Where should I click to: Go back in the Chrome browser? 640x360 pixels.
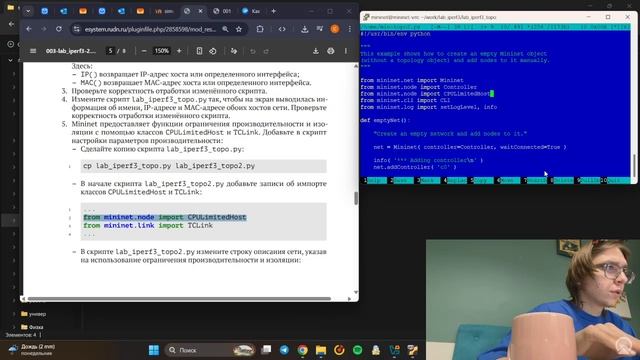29,29
